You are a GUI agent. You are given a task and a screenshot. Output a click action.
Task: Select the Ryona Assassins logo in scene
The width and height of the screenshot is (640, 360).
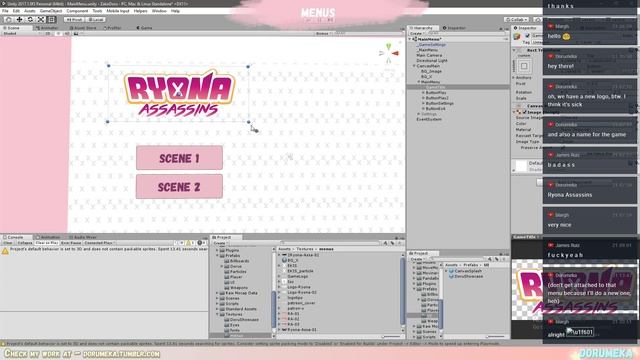(x=179, y=93)
